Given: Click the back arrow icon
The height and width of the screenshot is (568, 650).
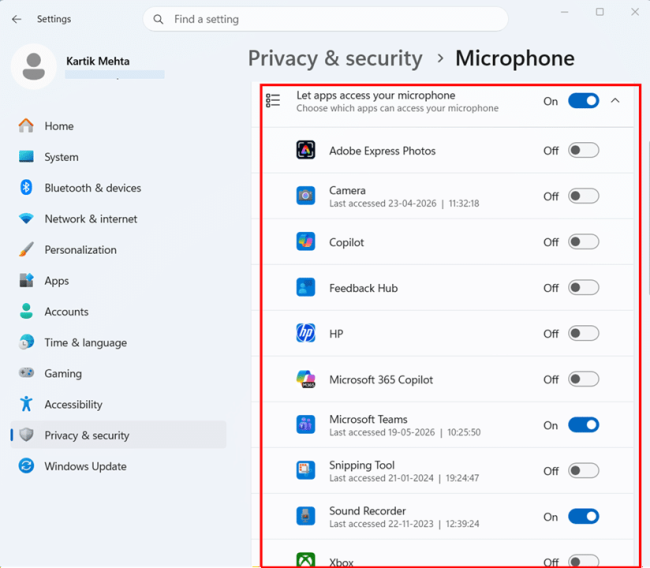Looking at the screenshot, I should coord(17,19).
